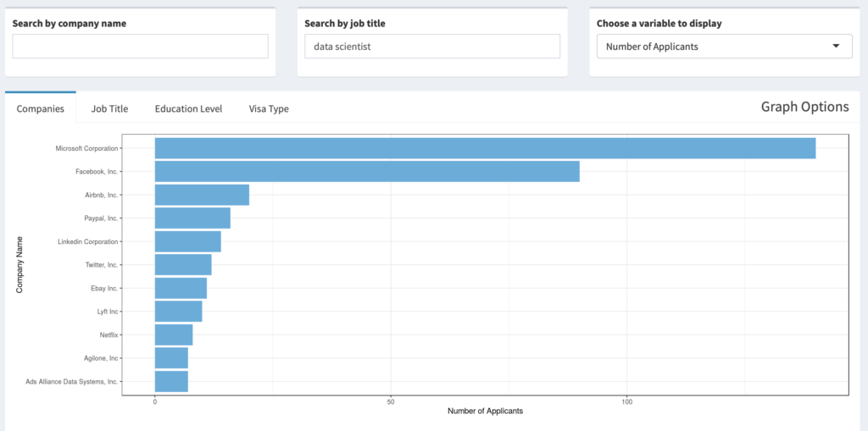Click the Company Name y-axis title
Viewport: 868px width, 431px height.
(19, 264)
